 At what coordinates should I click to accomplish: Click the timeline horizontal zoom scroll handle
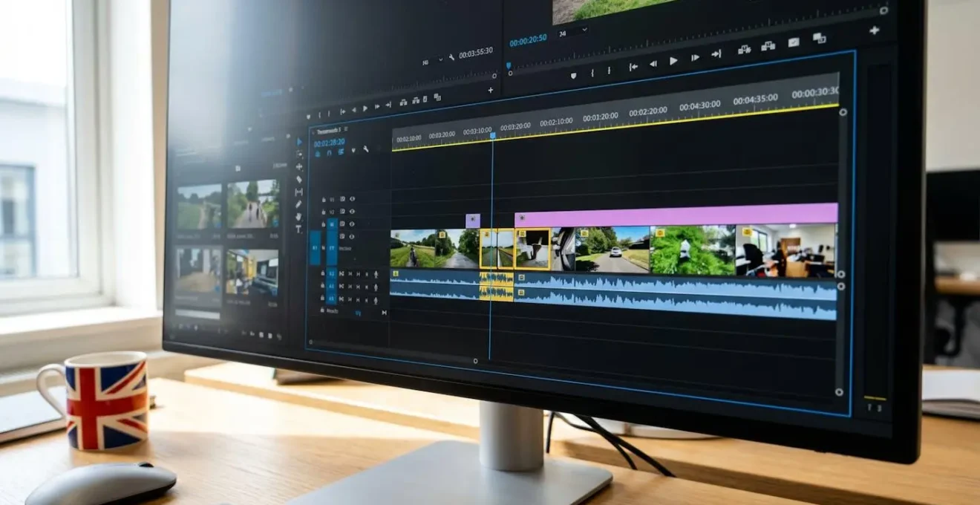tap(475, 361)
